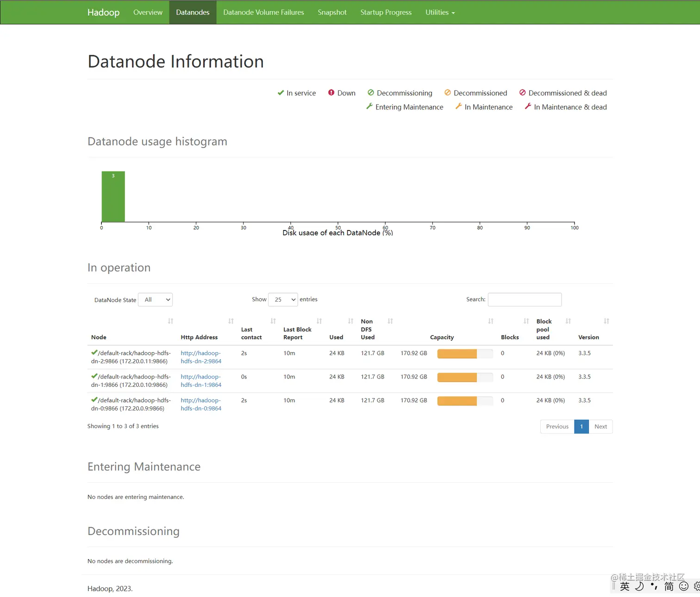This screenshot has height=597, width=700.
Task: Expand the Utilities dropdown menu
Action: pyautogui.click(x=440, y=12)
